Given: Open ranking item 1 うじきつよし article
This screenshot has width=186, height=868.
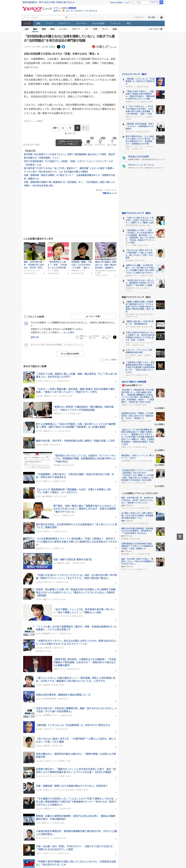Looking at the screenshot, I should click(140, 81).
